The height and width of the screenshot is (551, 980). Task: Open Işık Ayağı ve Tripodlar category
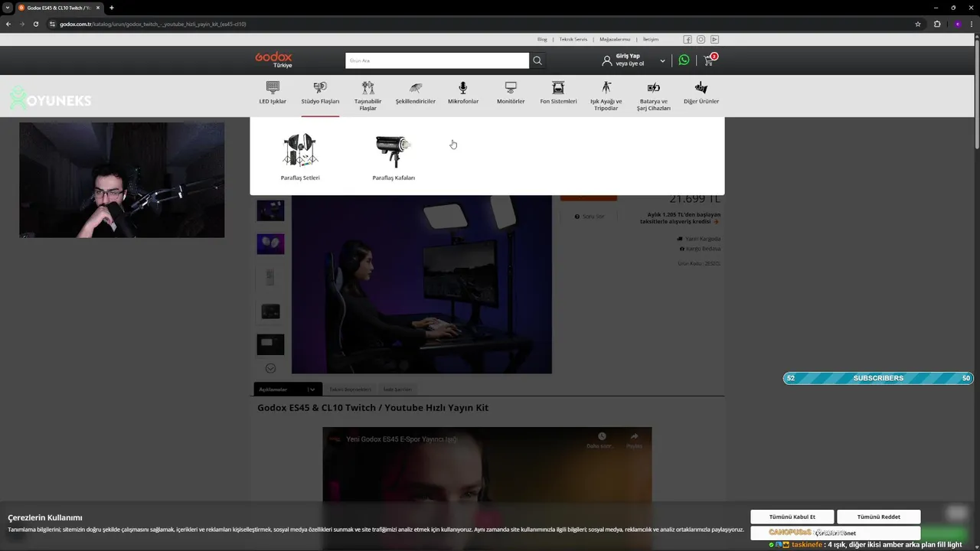(x=606, y=96)
